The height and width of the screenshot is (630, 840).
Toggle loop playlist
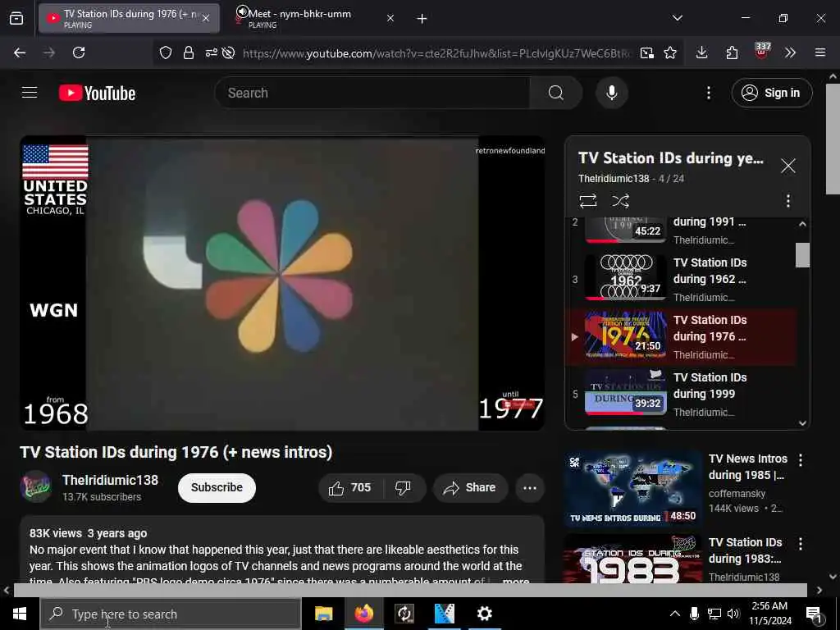(587, 201)
